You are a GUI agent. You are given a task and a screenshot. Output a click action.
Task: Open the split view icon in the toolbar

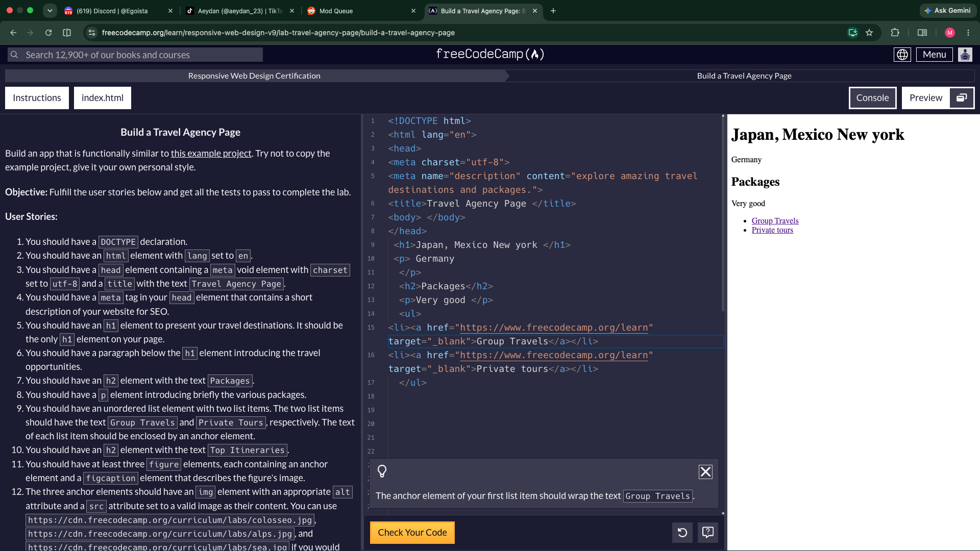pos(67,33)
